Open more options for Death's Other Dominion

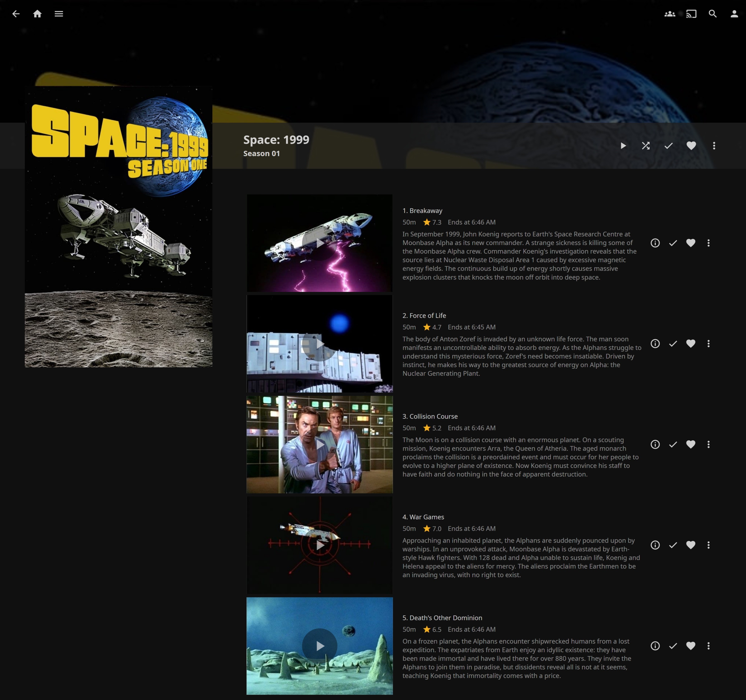coord(708,645)
